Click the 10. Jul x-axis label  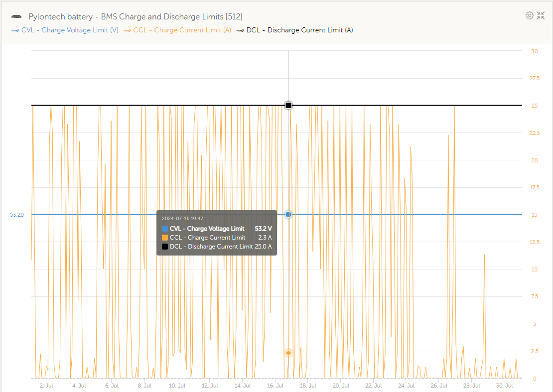[x=177, y=386]
